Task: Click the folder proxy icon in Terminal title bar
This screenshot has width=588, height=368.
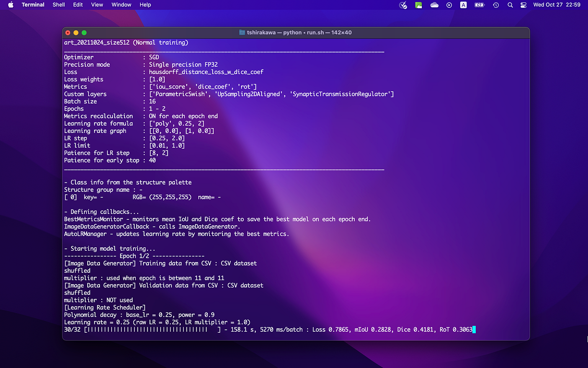Action: coord(242,32)
